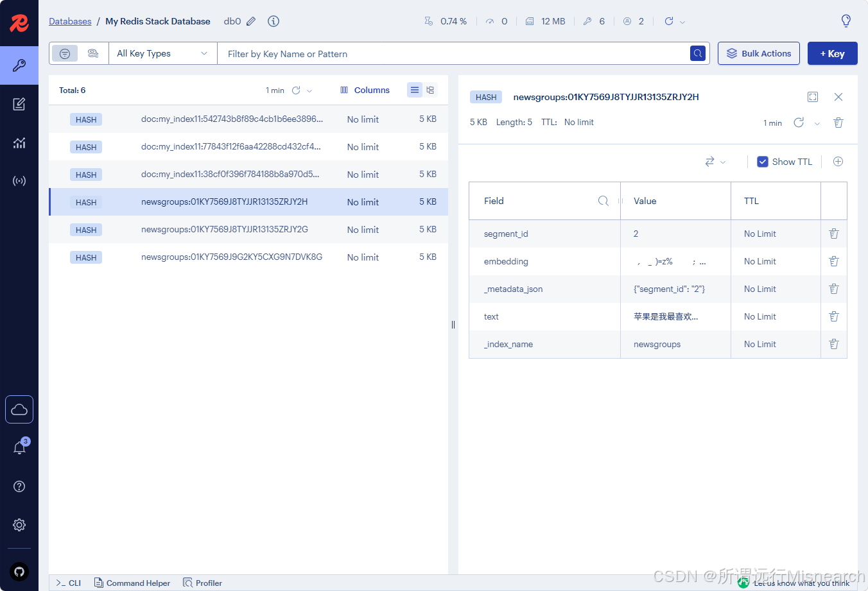
Task: Click the 0.74 % CPU metric
Action: (x=446, y=21)
